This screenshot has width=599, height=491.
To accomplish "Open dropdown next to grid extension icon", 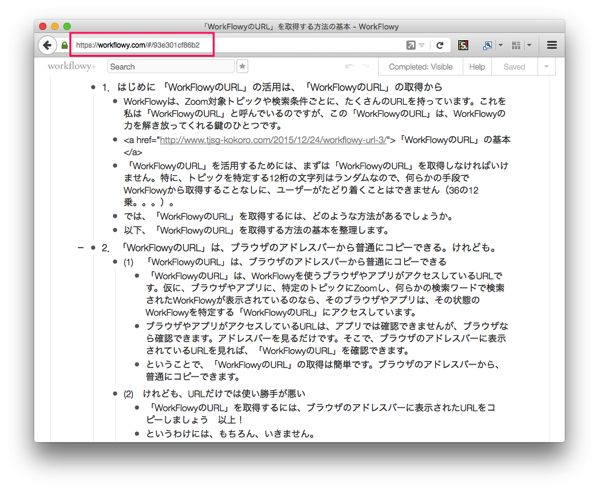I will pyautogui.click(x=529, y=45).
